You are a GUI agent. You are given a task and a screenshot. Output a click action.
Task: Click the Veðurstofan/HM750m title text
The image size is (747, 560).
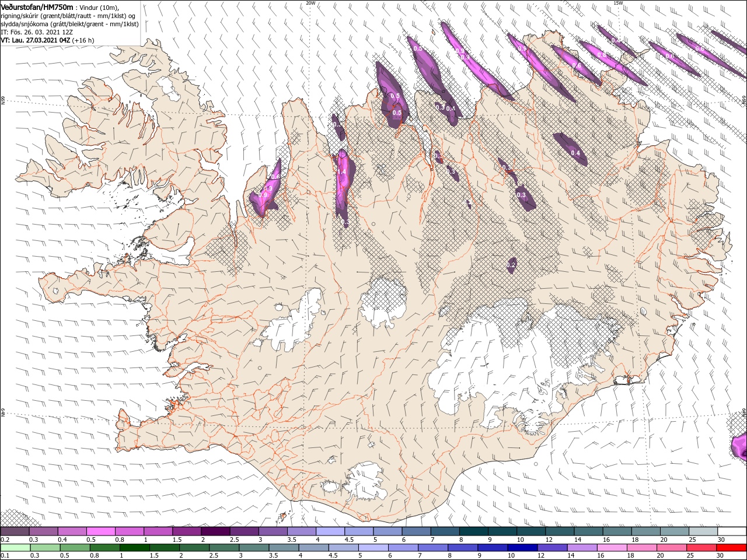(37, 7)
